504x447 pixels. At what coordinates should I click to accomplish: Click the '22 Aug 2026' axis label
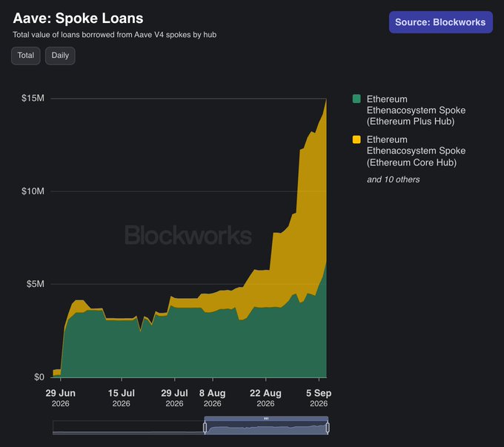point(265,398)
